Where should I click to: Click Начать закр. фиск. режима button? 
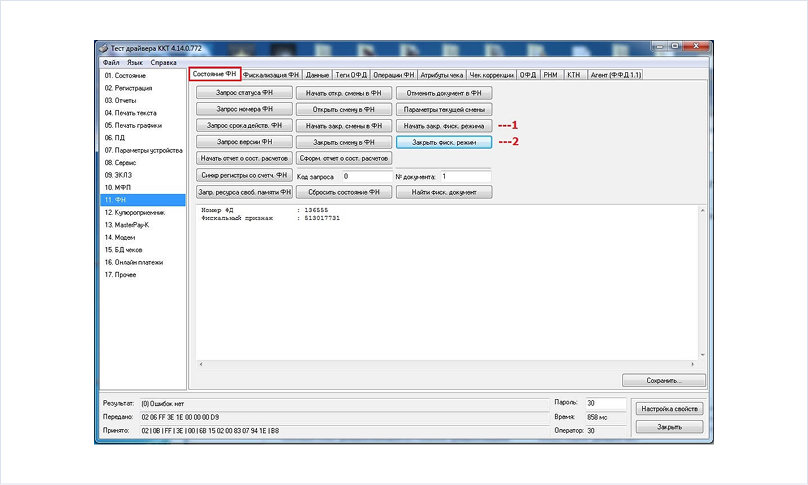coord(444,126)
